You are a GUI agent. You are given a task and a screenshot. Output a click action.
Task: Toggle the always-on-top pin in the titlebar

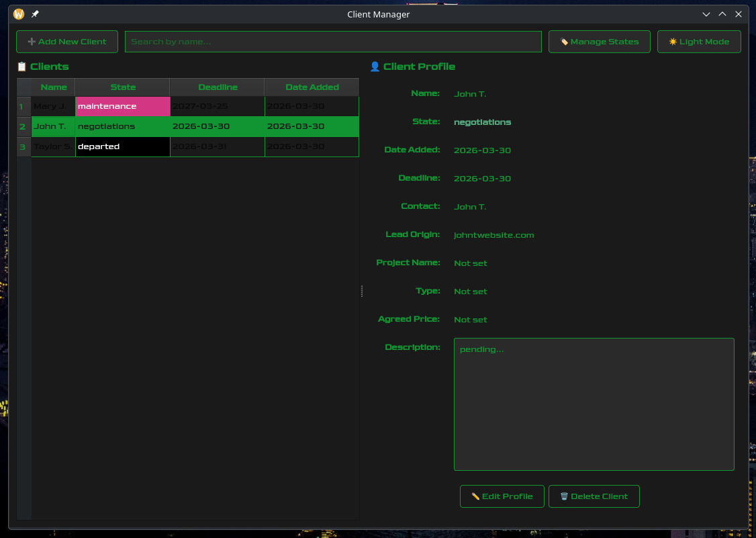tap(34, 13)
